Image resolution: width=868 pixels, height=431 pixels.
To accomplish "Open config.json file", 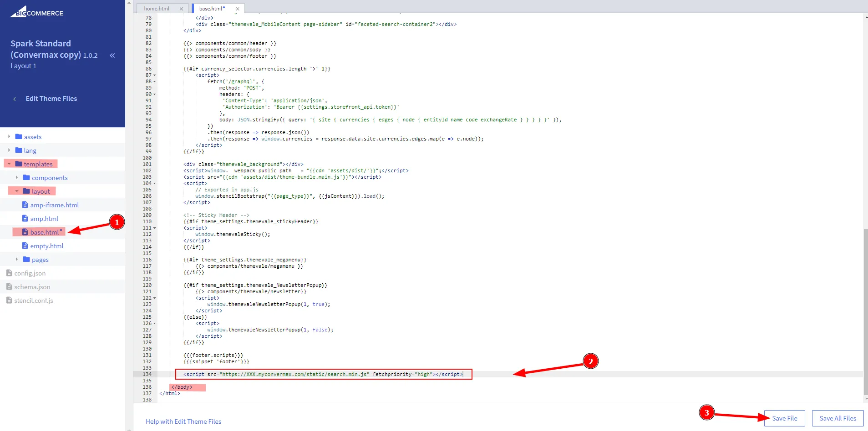I will tap(30, 273).
